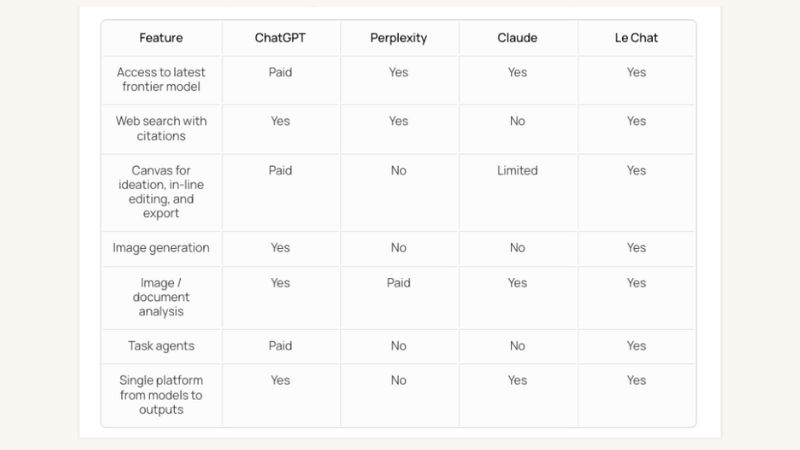Click the Le Chat column header

coord(636,38)
